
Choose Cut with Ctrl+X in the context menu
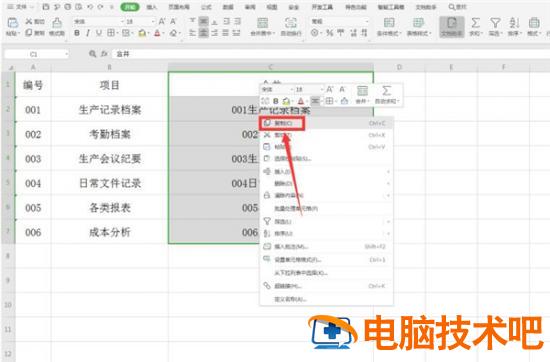tap(327, 135)
